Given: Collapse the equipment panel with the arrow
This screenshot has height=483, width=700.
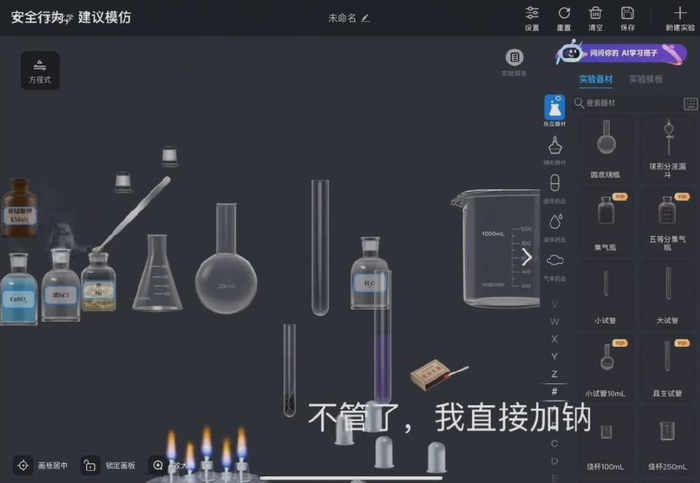Looking at the screenshot, I should click(x=527, y=257).
